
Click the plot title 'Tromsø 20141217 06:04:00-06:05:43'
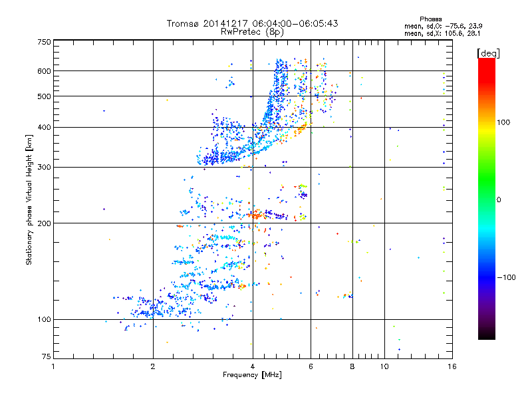[x=252, y=23]
